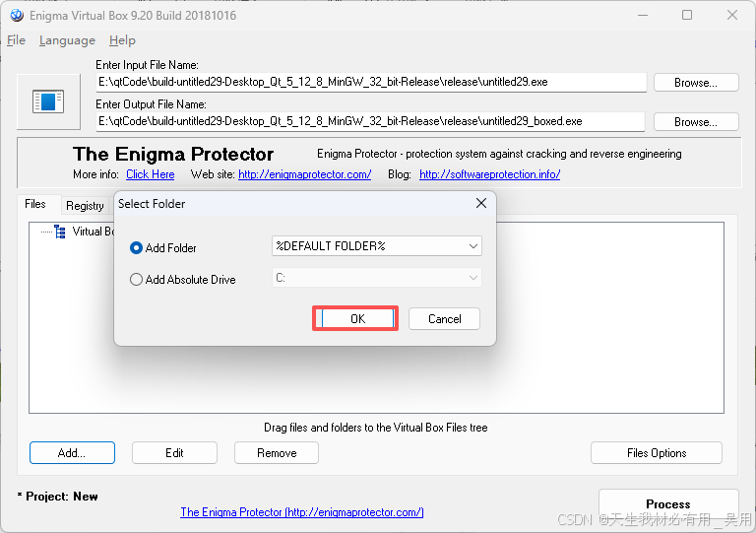Viewport: 756px width, 533px height.
Task: Open the File menu
Action: pos(16,40)
